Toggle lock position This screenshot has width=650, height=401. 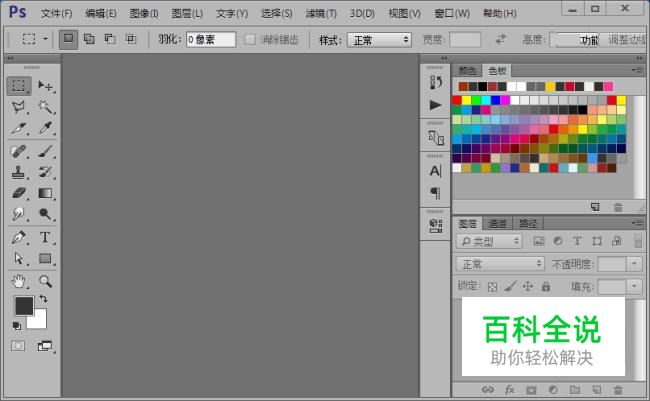click(x=528, y=286)
